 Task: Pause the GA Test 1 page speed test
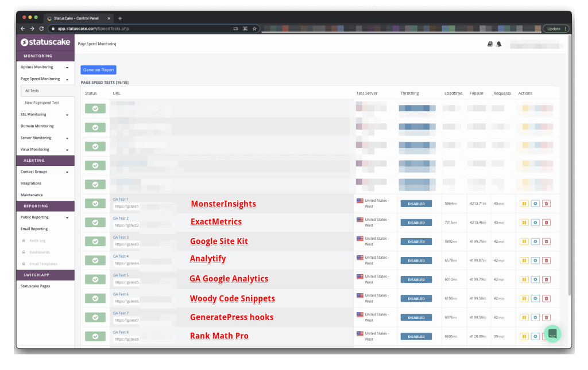pyautogui.click(x=524, y=204)
